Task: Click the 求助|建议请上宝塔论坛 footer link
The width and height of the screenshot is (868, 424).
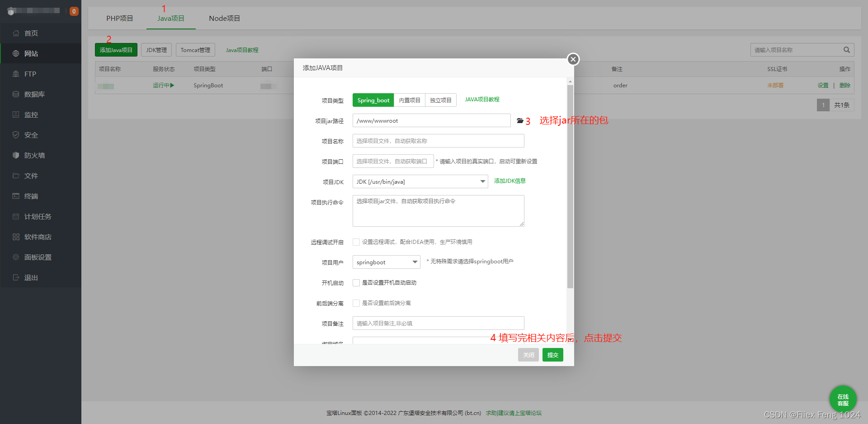Action: point(514,413)
